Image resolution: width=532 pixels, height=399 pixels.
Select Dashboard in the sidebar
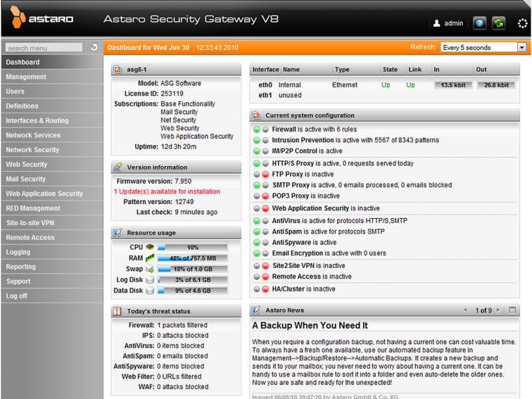(53, 63)
